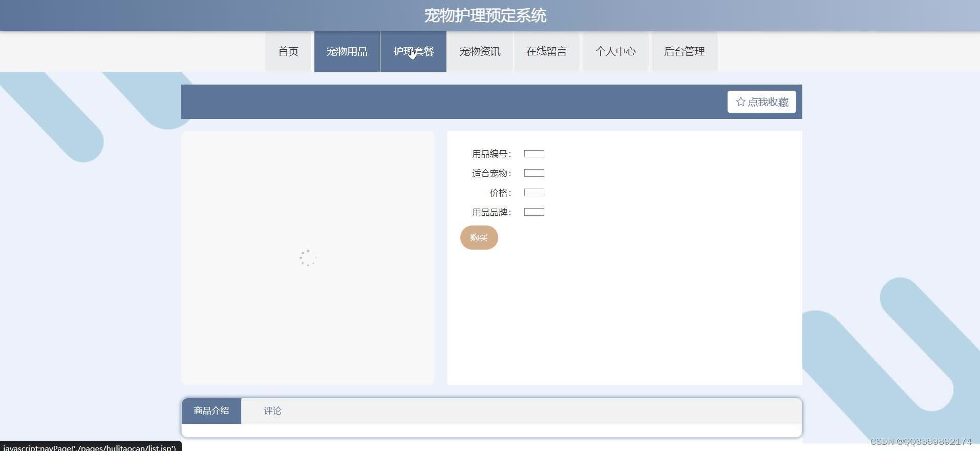The image size is (980, 451).
Task: Open the 首页 home menu item
Action: coord(288,51)
